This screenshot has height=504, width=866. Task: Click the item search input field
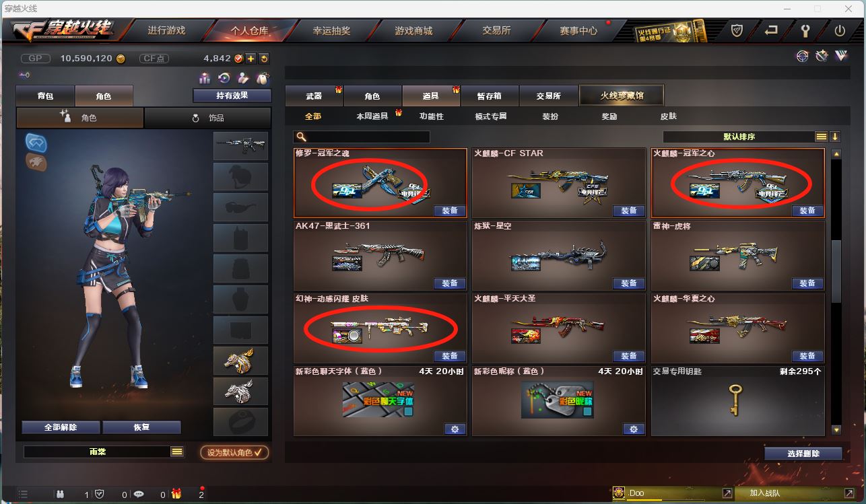(x=362, y=137)
